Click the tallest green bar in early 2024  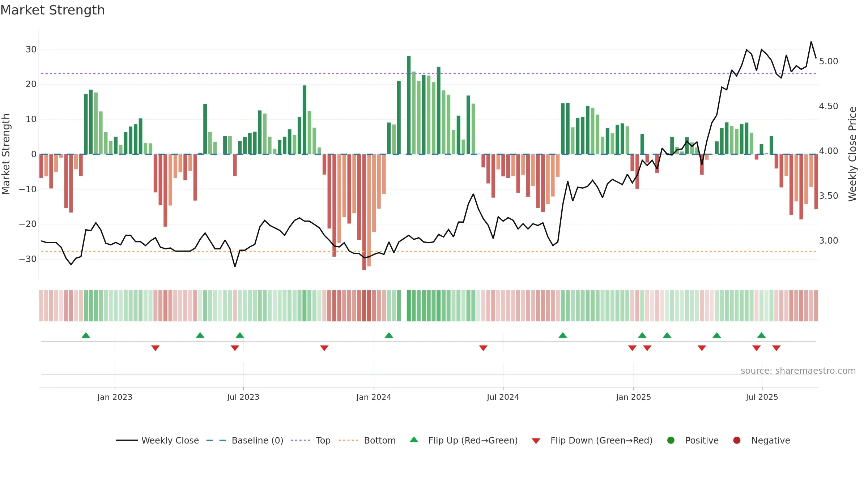tap(409, 105)
